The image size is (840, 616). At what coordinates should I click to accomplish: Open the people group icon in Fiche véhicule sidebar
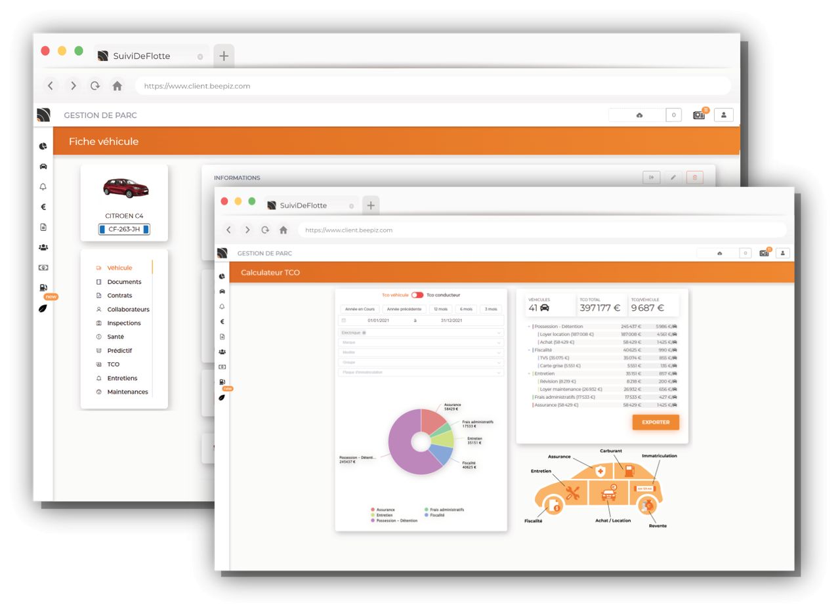pos(43,247)
